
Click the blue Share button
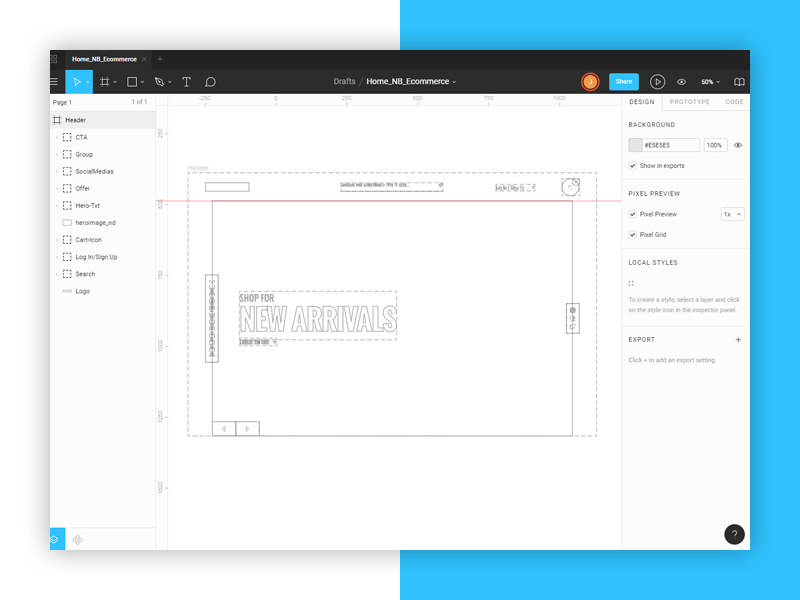tap(623, 82)
